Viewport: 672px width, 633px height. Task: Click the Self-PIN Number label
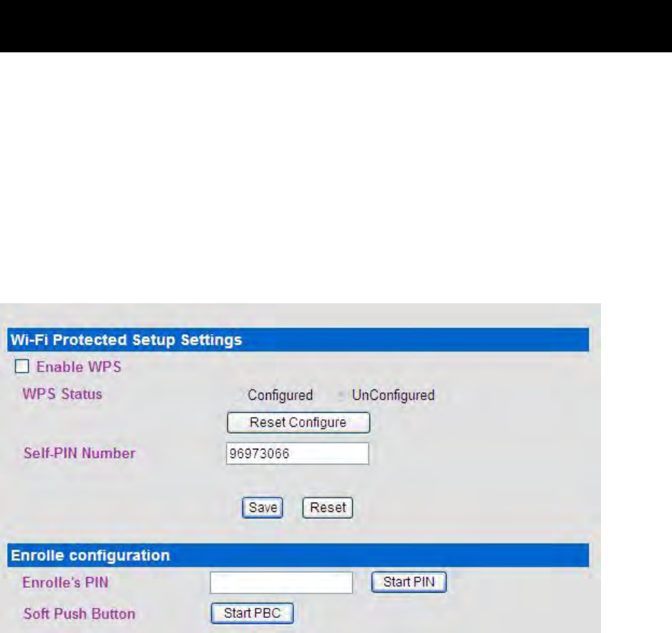click(x=80, y=453)
